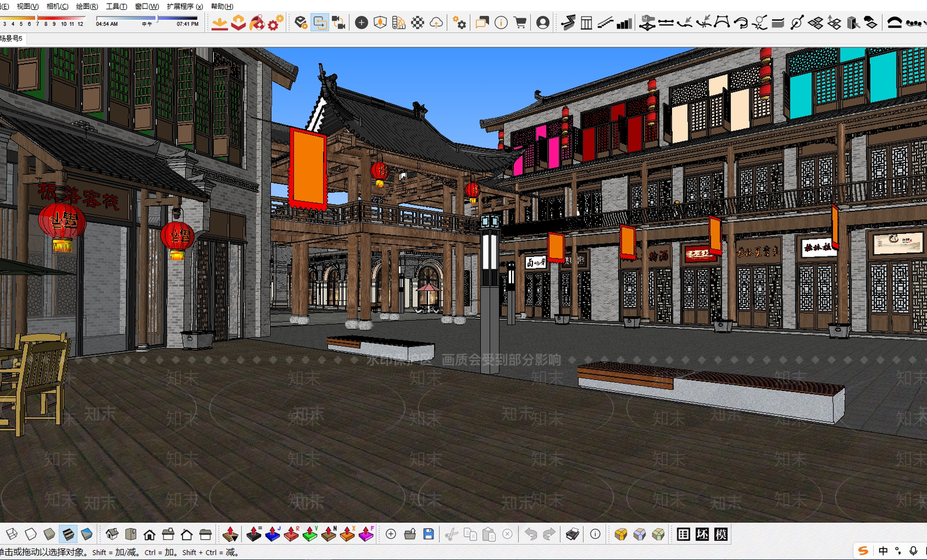Open a file with the folder icon
The width and height of the screenshot is (927, 560).
(x=410, y=534)
